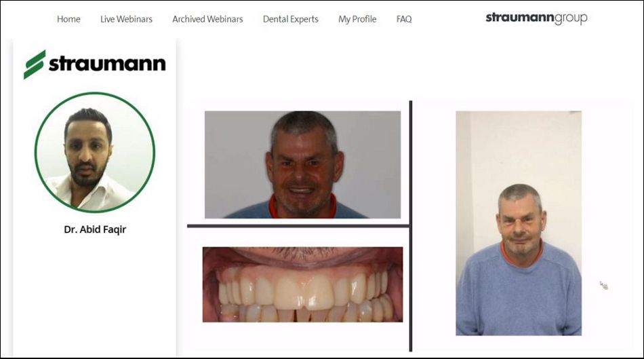Open Archived Webinars page
The width and height of the screenshot is (644, 359).
207,19
